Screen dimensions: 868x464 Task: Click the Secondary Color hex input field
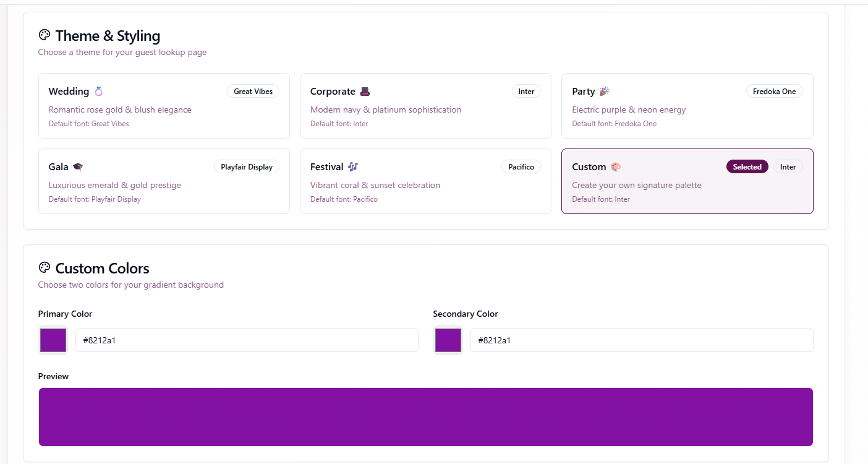[642, 340]
